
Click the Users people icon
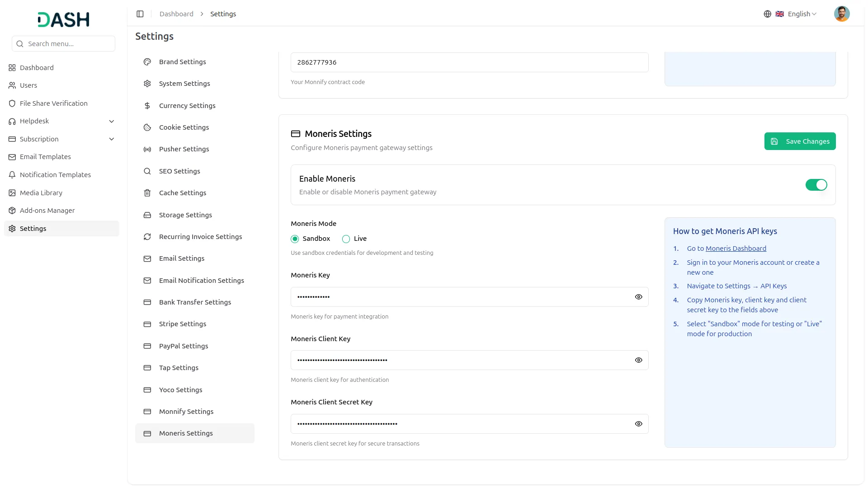12,85
